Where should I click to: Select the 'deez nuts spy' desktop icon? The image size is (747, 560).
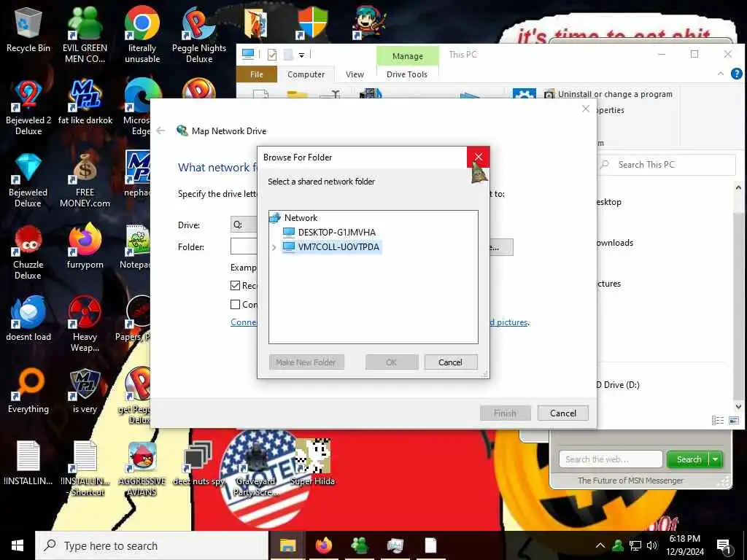(198, 464)
